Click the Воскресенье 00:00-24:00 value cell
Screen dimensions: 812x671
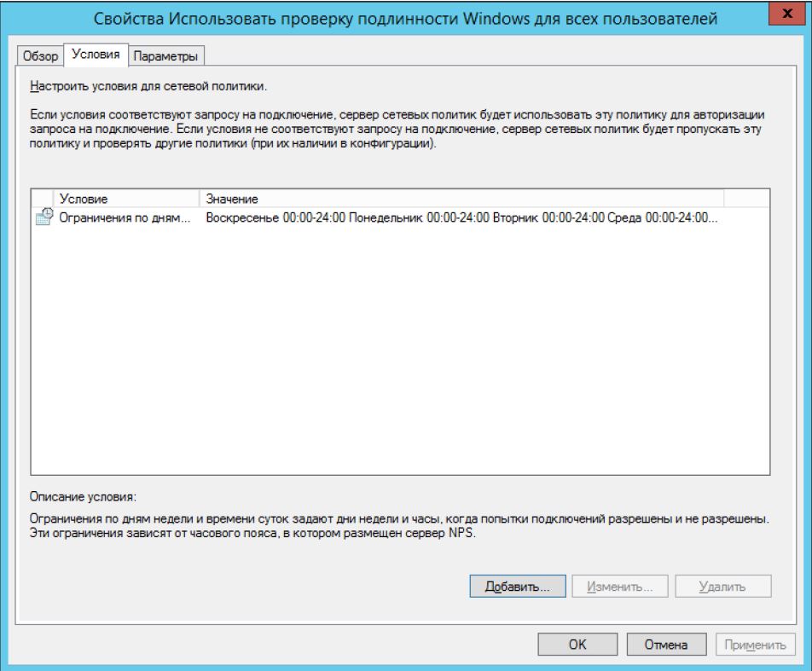coord(461,217)
